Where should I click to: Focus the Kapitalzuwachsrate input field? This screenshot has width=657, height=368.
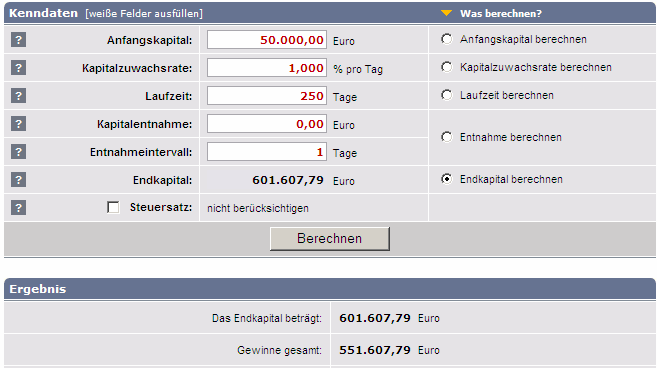[267, 68]
